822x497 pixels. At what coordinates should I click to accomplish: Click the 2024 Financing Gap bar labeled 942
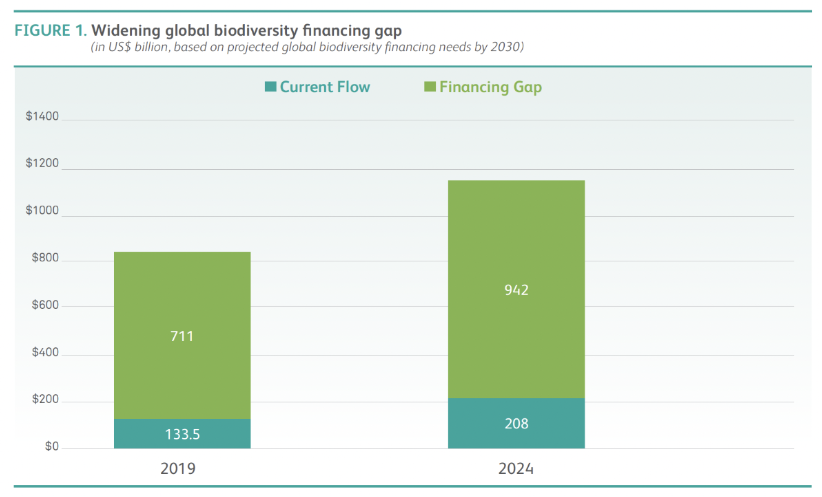(x=516, y=289)
